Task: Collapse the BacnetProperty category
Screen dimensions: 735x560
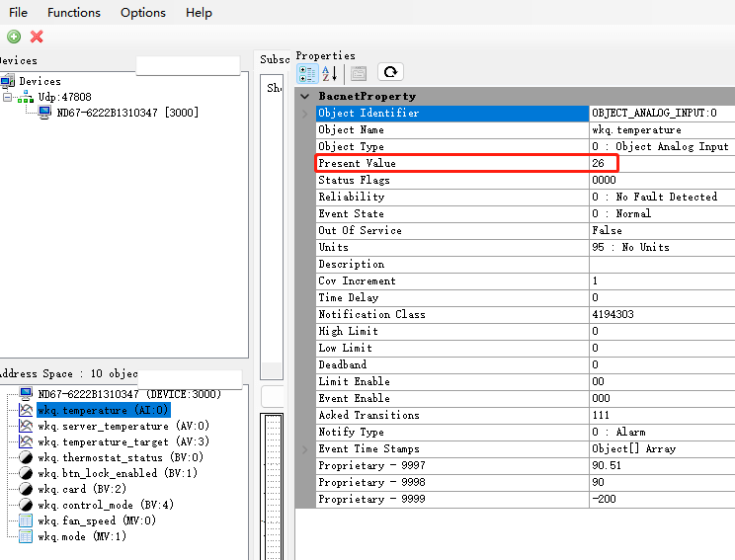Action: (x=305, y=96)
